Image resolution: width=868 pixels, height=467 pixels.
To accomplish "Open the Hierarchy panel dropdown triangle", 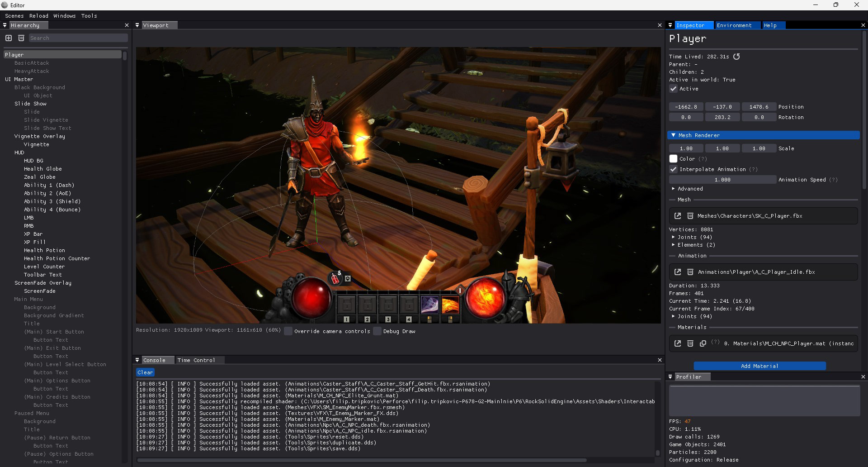I will point(5,25).
